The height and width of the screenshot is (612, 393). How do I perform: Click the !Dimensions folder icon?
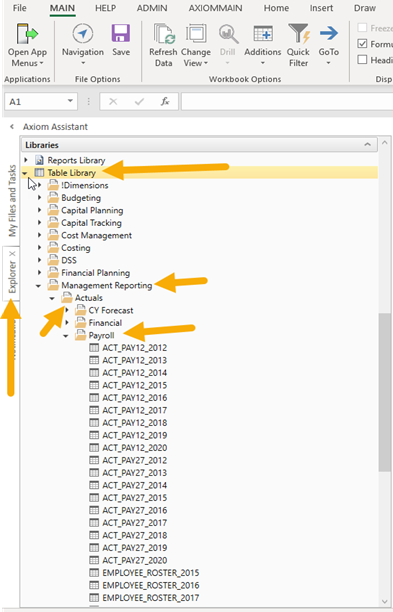click(x=53, y=185)
